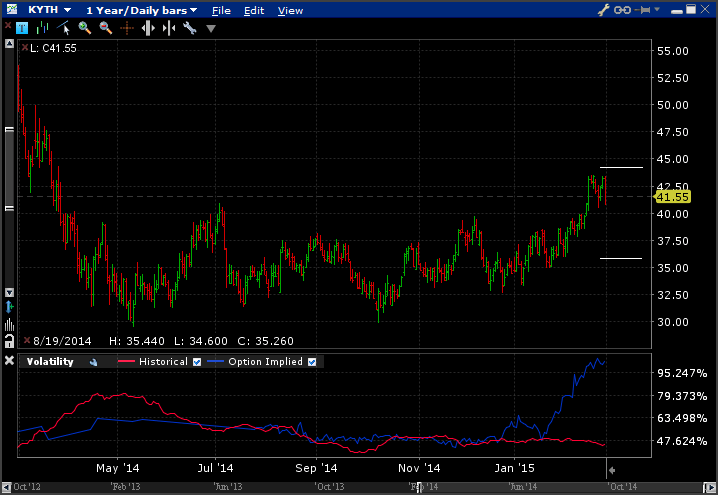Toggle the padlock lock icon
The height and width of the screenshot is (495, 718).
tap(9, 341)
